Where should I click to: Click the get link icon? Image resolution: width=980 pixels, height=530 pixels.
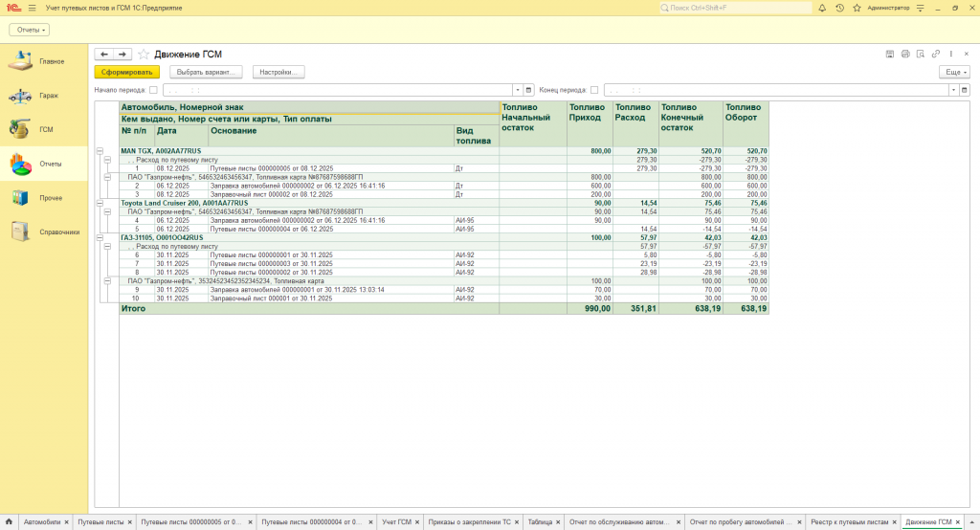935,54
